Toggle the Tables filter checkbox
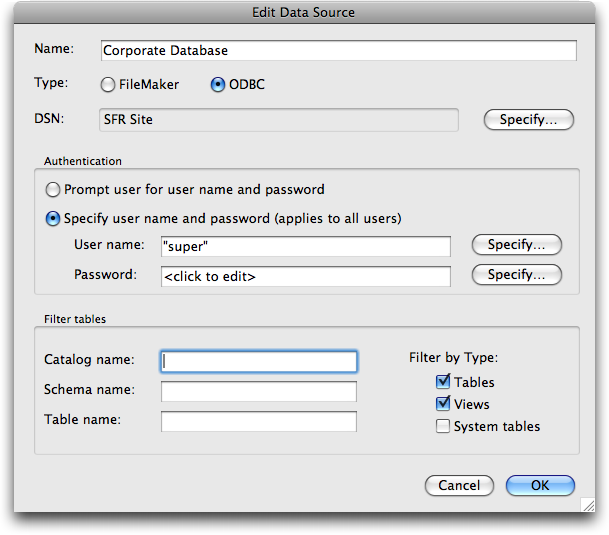 tap(443, 382)
